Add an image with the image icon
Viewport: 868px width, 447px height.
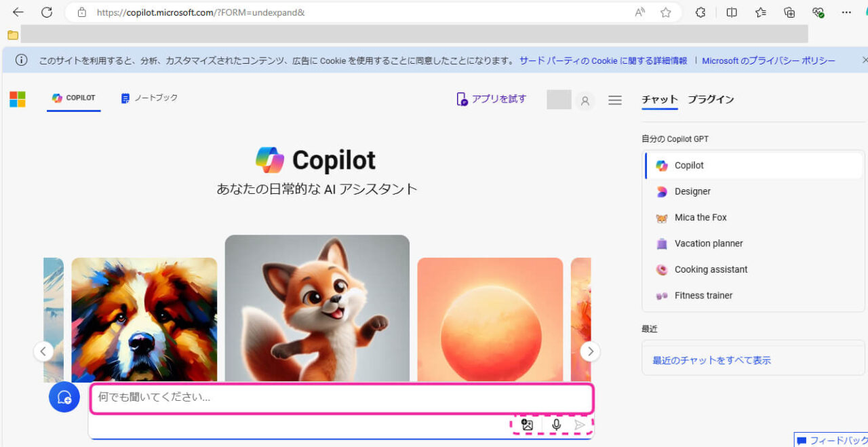click(527, 425)
